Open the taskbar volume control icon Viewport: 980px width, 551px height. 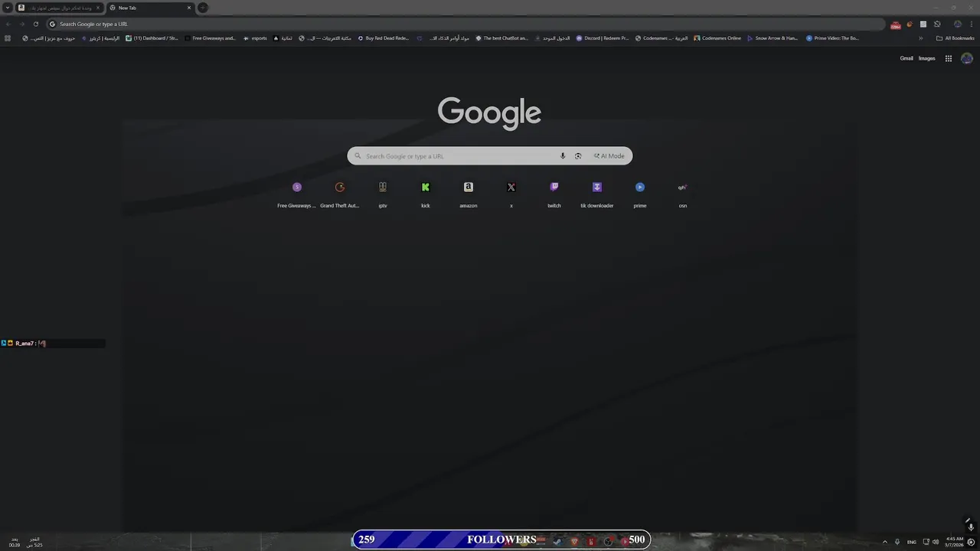(x=936, y=542)
